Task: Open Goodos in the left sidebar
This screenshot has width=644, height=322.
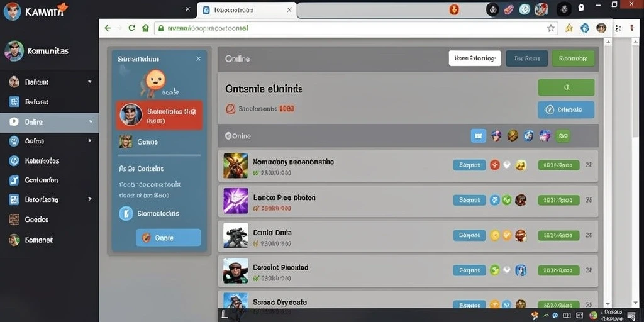Action: pos(36,219)
